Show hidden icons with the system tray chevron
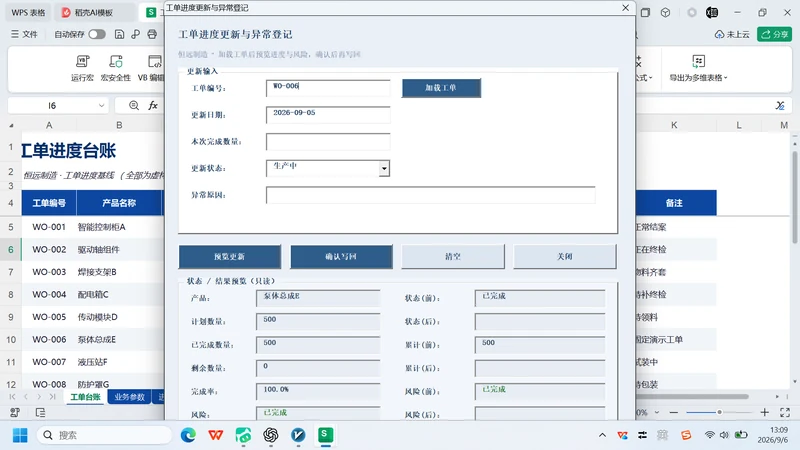Viewport: 800px width, 450px height. [603, 435]
